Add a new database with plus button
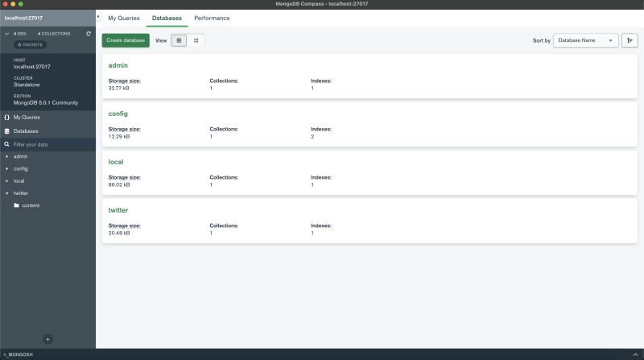This screenshot has height=360, width=644. coord(47,339)
